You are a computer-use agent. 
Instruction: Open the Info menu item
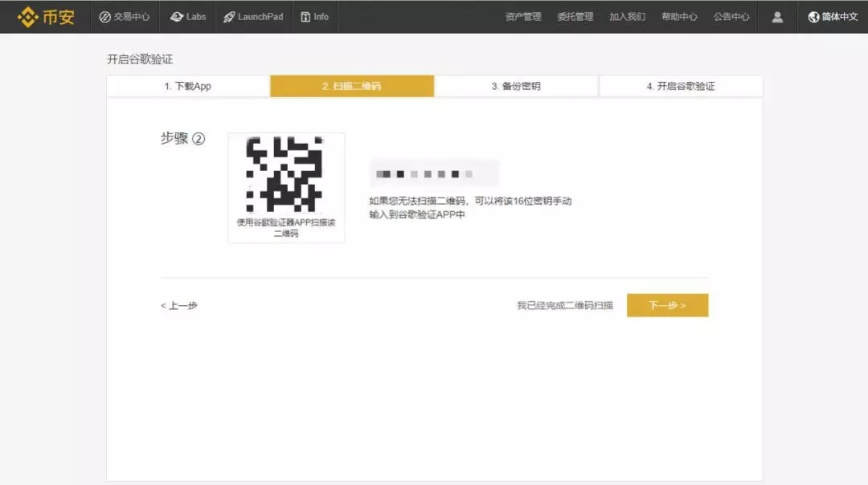pos(314,17)
